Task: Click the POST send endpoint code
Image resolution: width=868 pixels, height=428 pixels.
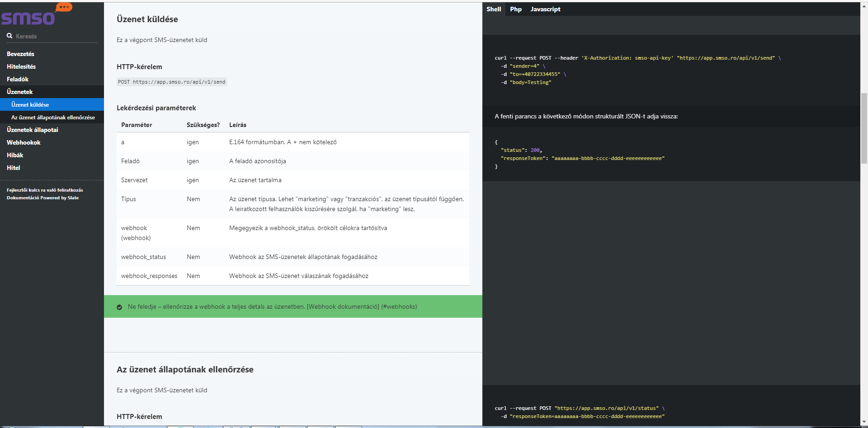Action: coord(172,82)
